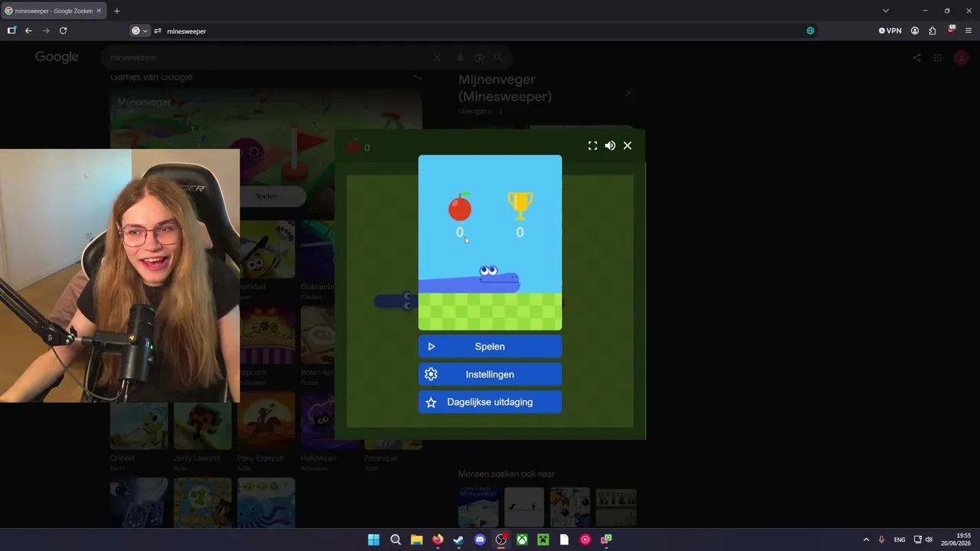Open the Cricket game thumbnail

pos(139,426)
